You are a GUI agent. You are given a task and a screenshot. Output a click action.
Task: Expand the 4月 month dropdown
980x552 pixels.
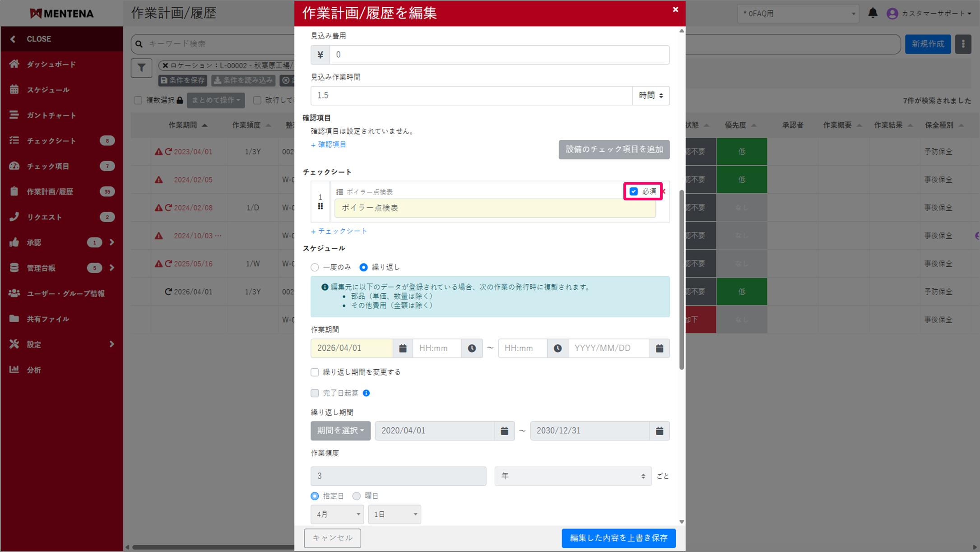coord(338,515)
